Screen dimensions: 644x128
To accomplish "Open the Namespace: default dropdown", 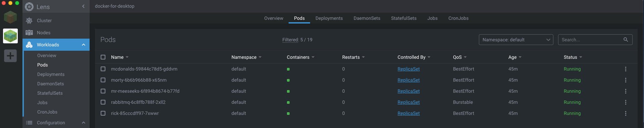I will click(516, 40).
